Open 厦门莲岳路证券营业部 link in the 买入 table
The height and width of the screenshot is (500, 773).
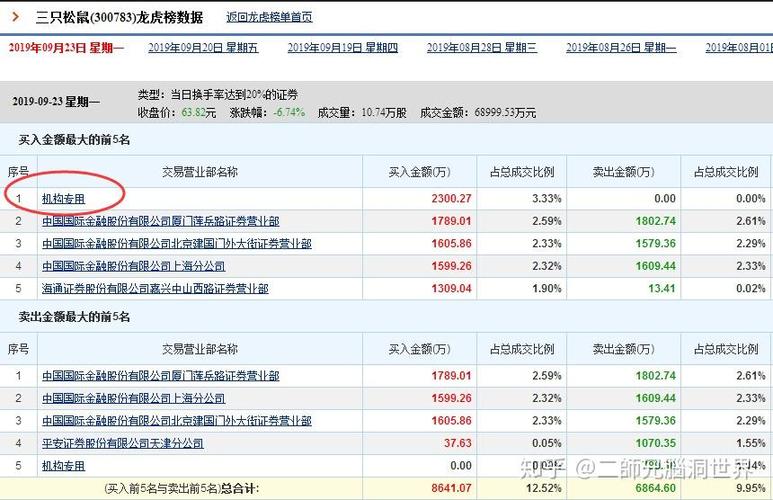pyautogui.click(x=161, y=221)
